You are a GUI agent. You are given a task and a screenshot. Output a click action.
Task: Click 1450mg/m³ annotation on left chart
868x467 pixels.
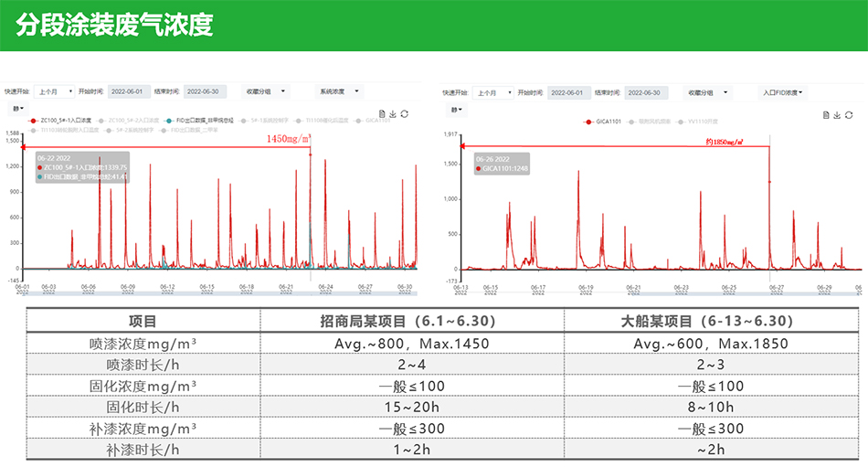point(289,138)
